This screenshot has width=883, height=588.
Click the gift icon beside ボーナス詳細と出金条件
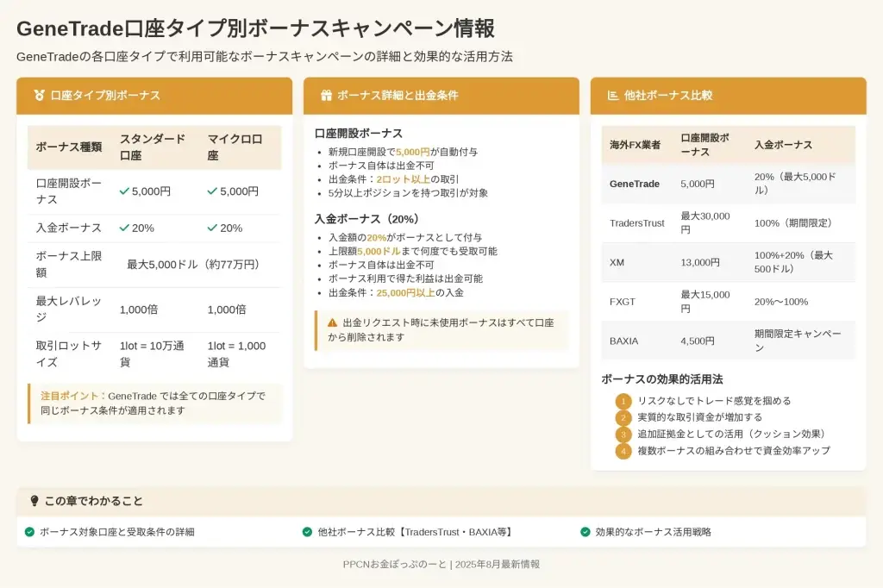click(x=326, y=96)
